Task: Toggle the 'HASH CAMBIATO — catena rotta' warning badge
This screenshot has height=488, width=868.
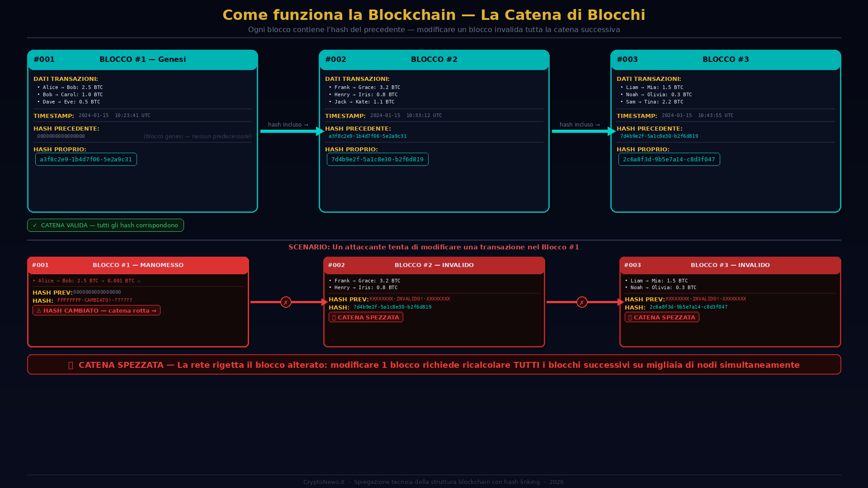Action: click(x=96, y=310)
